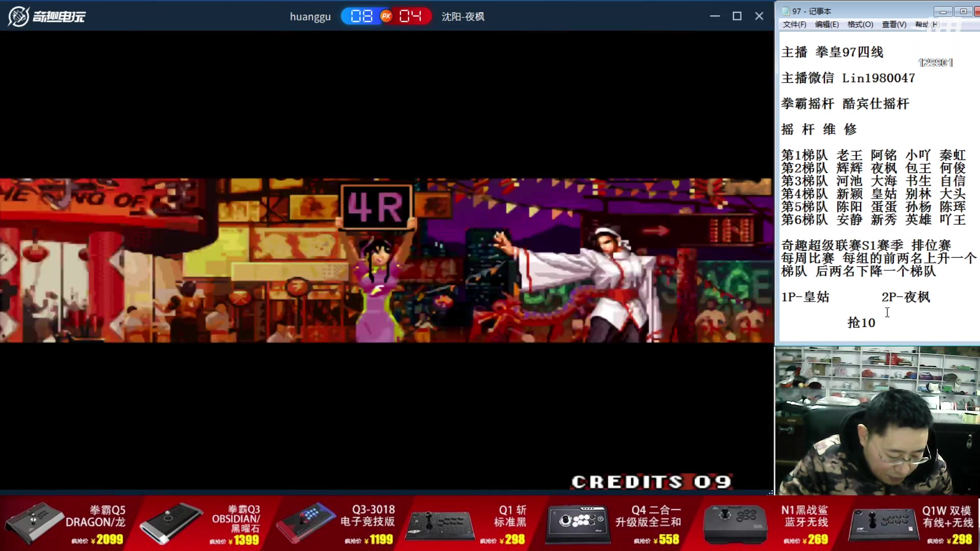Click the Q1W 双模 joystick image
Viewport: 980px width, 551px height.
(x=883, y=524)
